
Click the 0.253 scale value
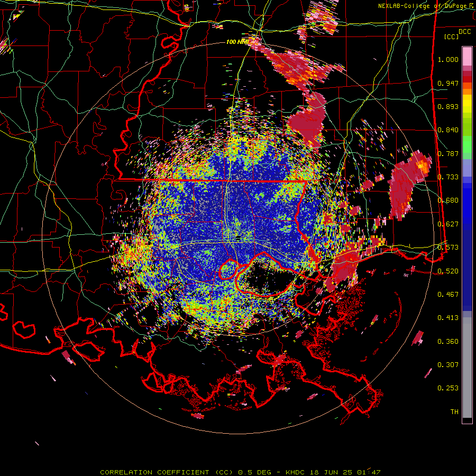[448, 388]
